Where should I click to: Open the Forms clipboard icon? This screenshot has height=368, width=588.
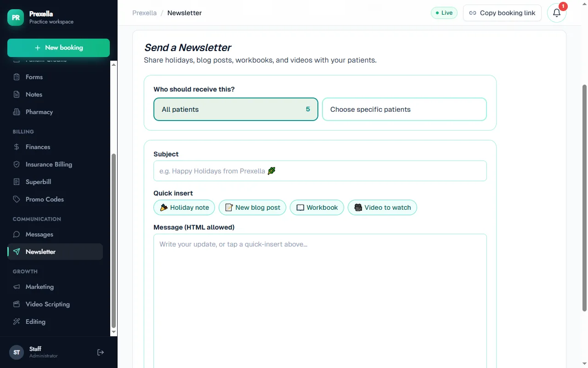click(17, 77)
